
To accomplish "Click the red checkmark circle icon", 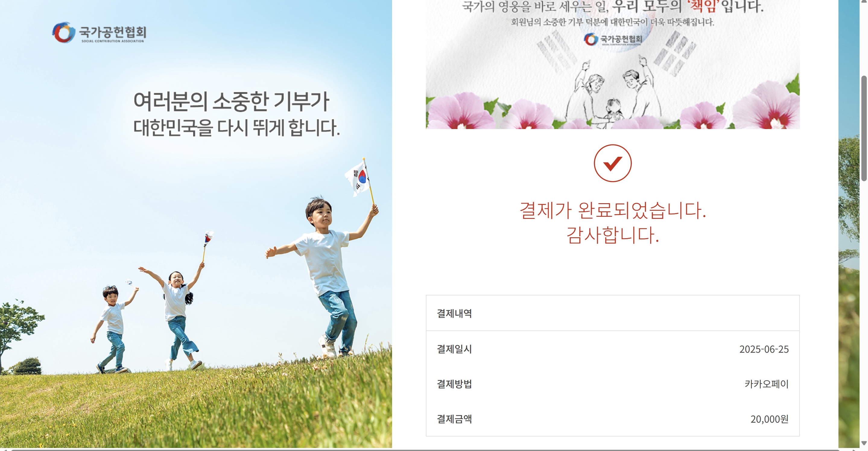I will tap(612, 163).
